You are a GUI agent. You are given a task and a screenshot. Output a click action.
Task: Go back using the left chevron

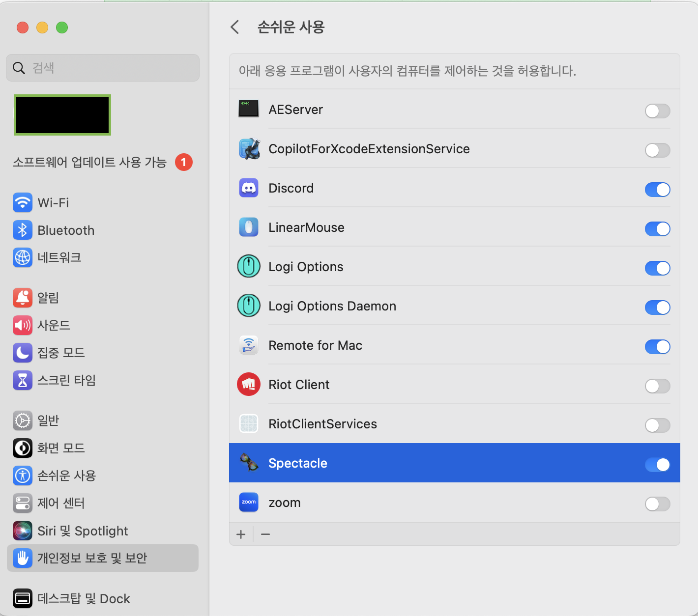coord(235,27)
